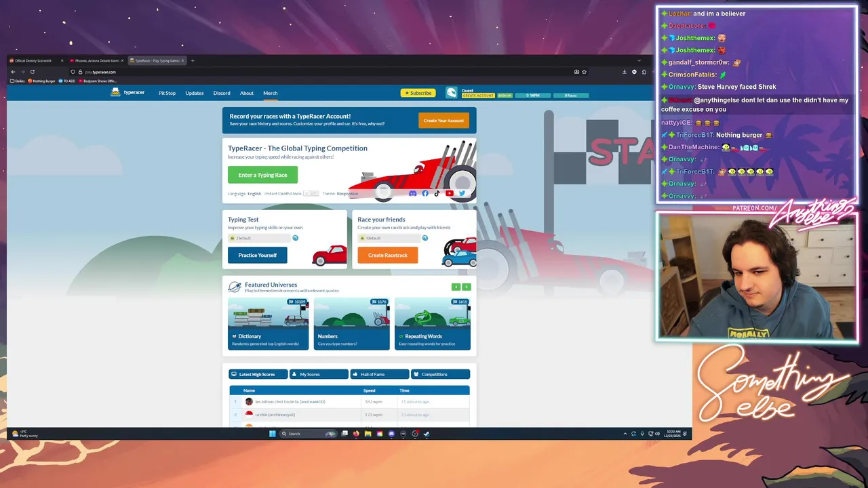Show next featured universes with right arrow
Screen dimensions: 868x488
(x=467, y=287)
